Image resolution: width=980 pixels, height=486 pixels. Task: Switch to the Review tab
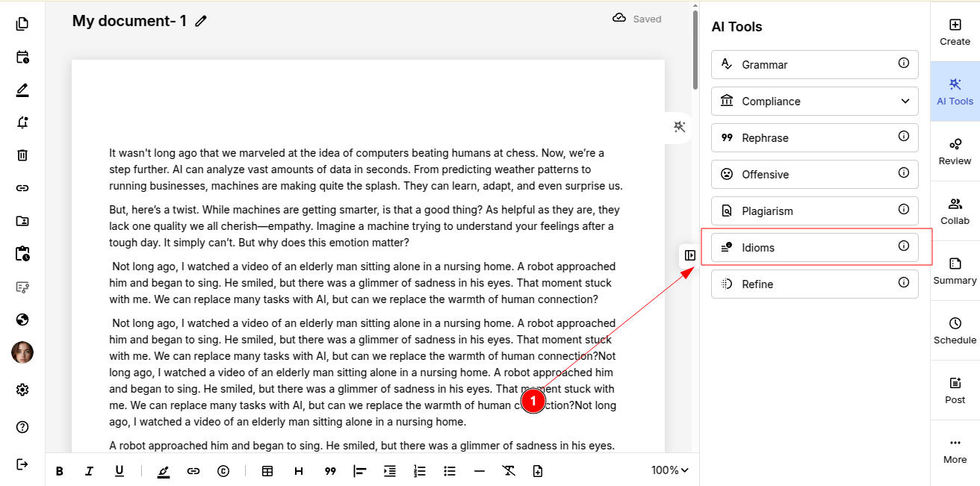(x=955, y=151)
